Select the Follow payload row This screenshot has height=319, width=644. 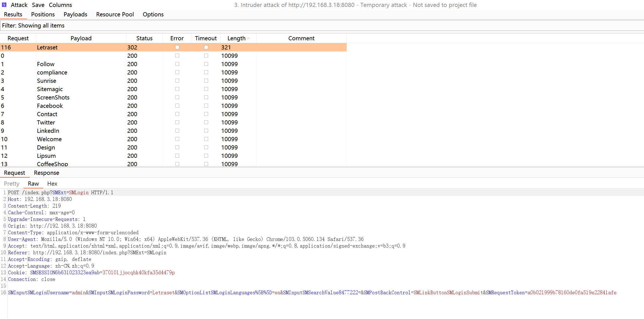click(x=173, y=64)
